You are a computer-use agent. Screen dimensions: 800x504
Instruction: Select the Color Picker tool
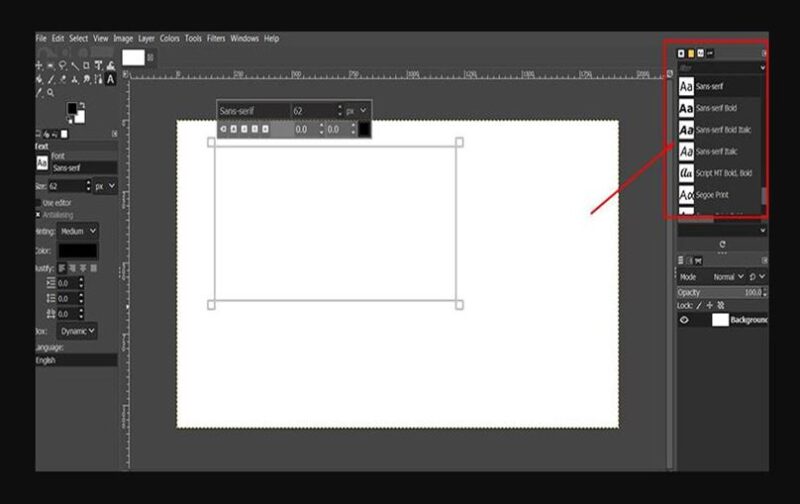(x=39, y=93)
